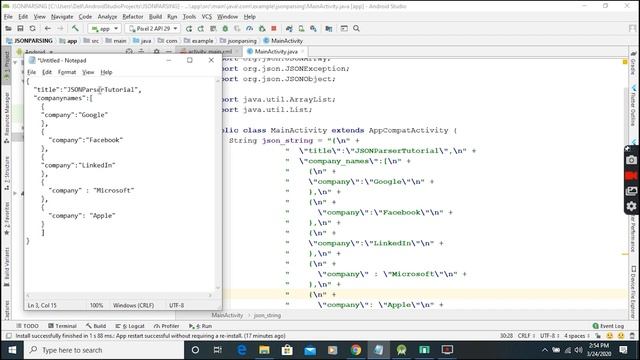Click the Task View taskbar icon
The height and width of the screenshot is (360, 640).
click(x=218, y=350)
